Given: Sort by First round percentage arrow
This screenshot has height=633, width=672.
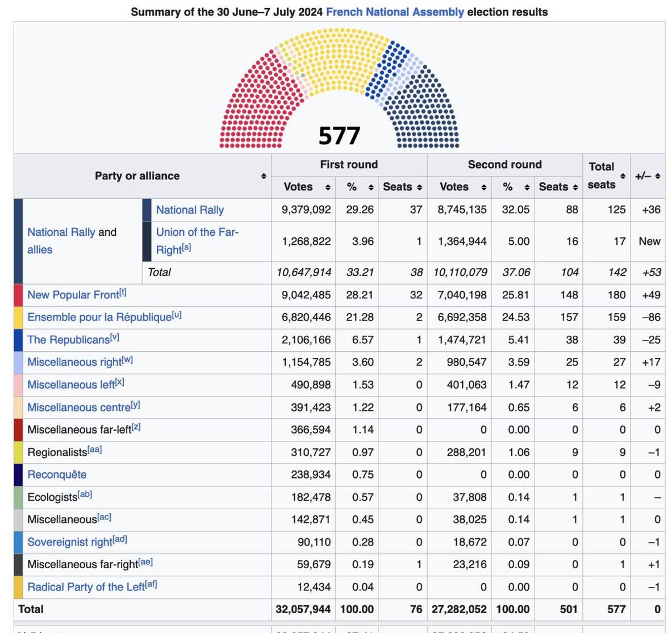Looking at the screenshot, I should (371, 188).
